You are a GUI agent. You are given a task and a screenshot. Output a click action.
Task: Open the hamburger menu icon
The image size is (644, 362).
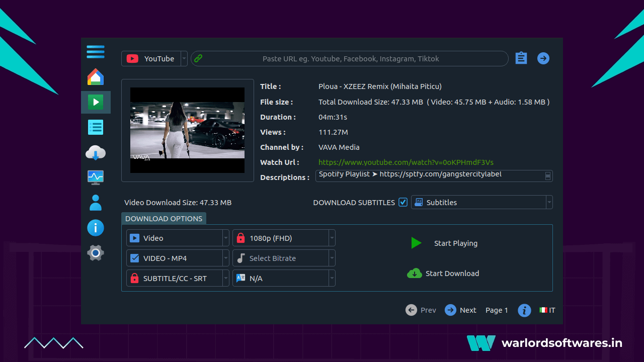[96, 52]
